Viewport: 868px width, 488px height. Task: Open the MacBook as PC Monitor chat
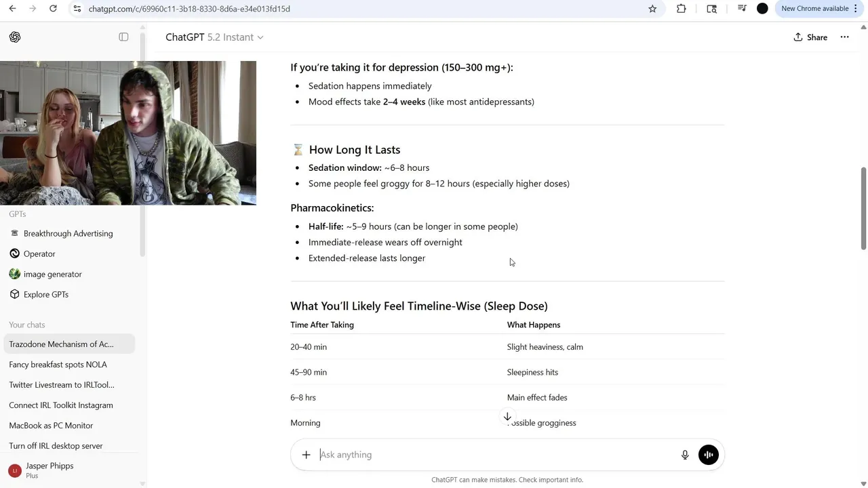click(51, 426)
